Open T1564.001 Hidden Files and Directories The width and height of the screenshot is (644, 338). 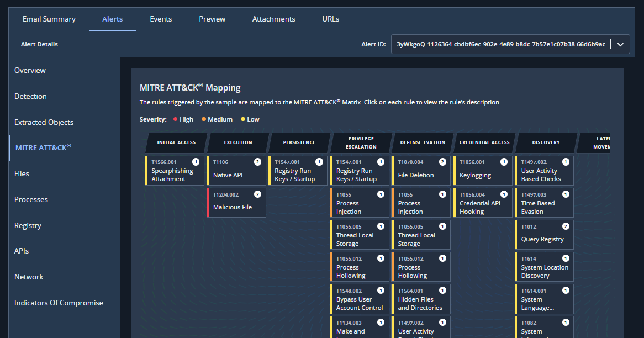coord(421,299)
